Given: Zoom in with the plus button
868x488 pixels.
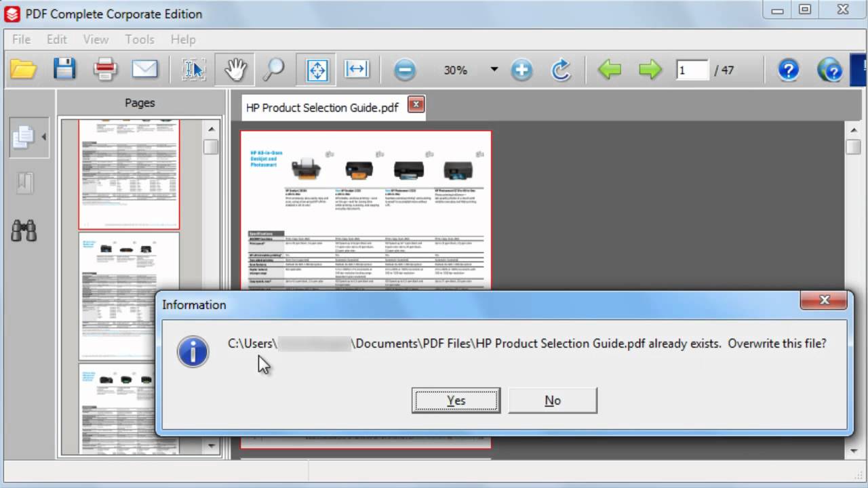Looking at the screenshot, I should click(x=521, y=70).
